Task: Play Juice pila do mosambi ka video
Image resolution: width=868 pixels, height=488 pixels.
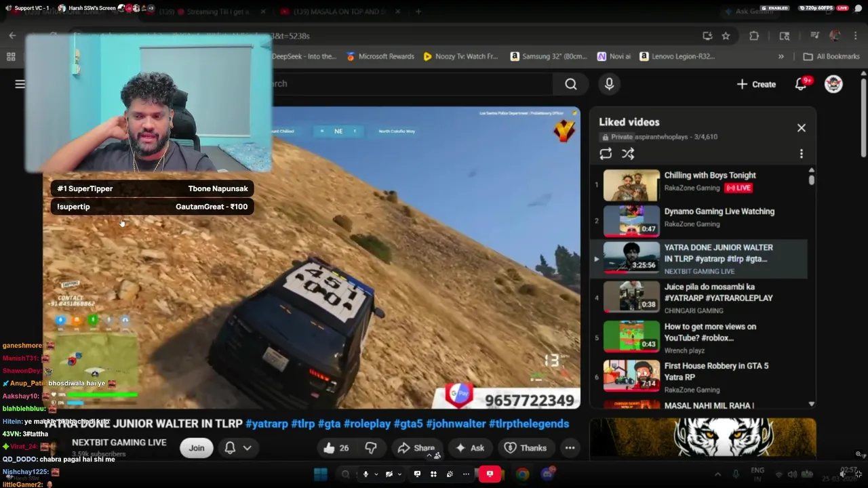Action: pyautogui.click(x=698, y=297)
